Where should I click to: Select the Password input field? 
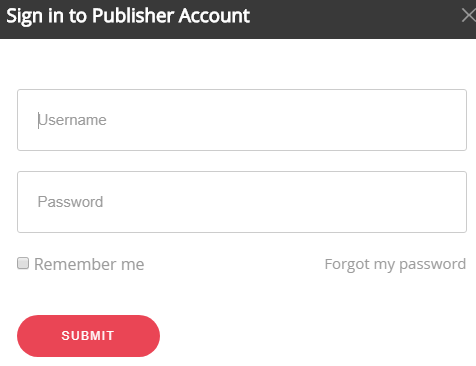242,202
